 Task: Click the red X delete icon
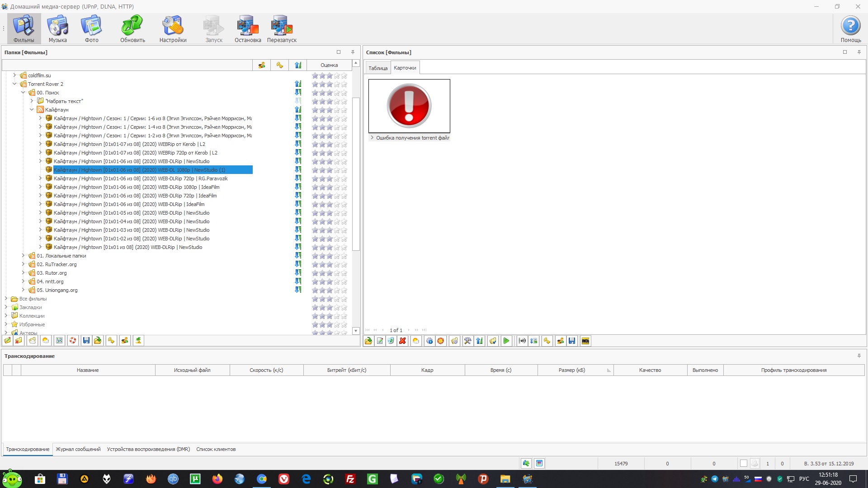point(402,341)
